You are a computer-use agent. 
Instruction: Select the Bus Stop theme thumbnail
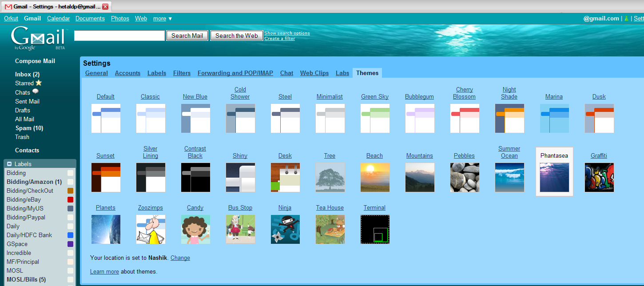tap(240, 230)
